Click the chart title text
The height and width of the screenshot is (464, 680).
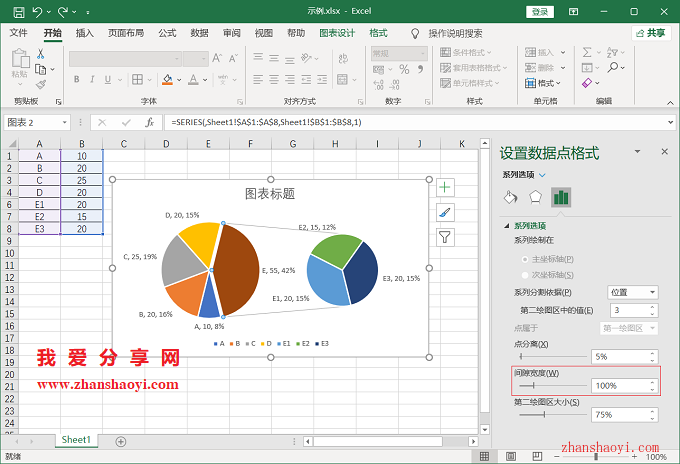[x=270, y=194]
